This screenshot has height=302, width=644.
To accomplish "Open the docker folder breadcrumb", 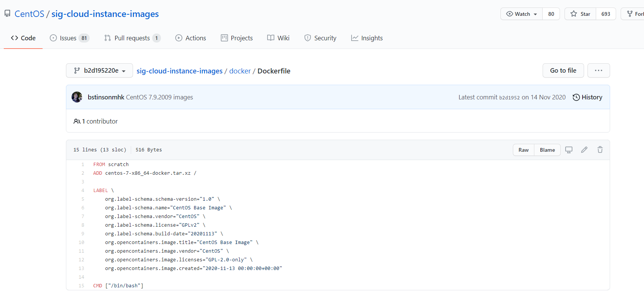I will click(240, 71).
